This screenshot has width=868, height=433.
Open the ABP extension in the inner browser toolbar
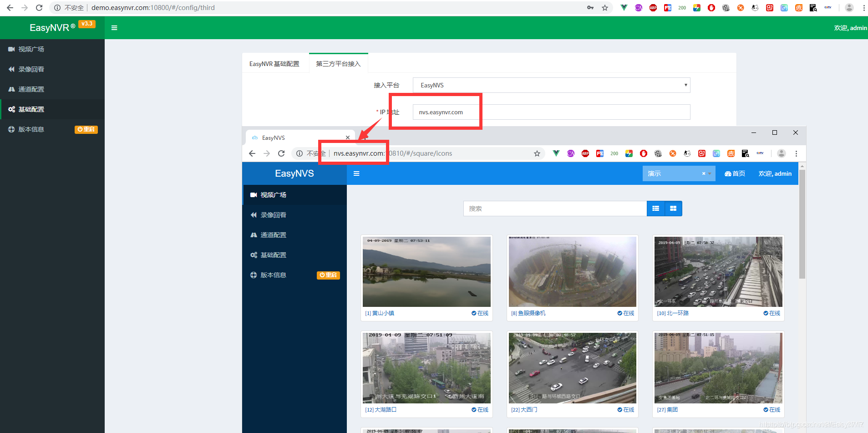point(585,153)
